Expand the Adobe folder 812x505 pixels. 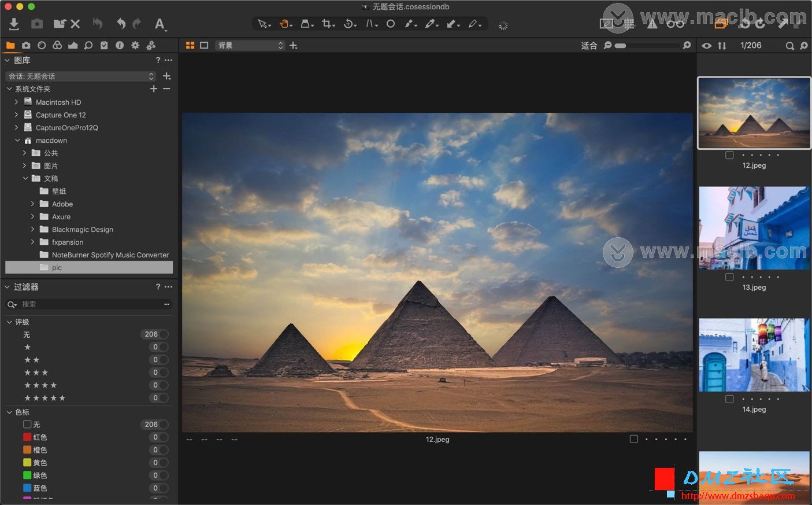[x=32, y=204]
